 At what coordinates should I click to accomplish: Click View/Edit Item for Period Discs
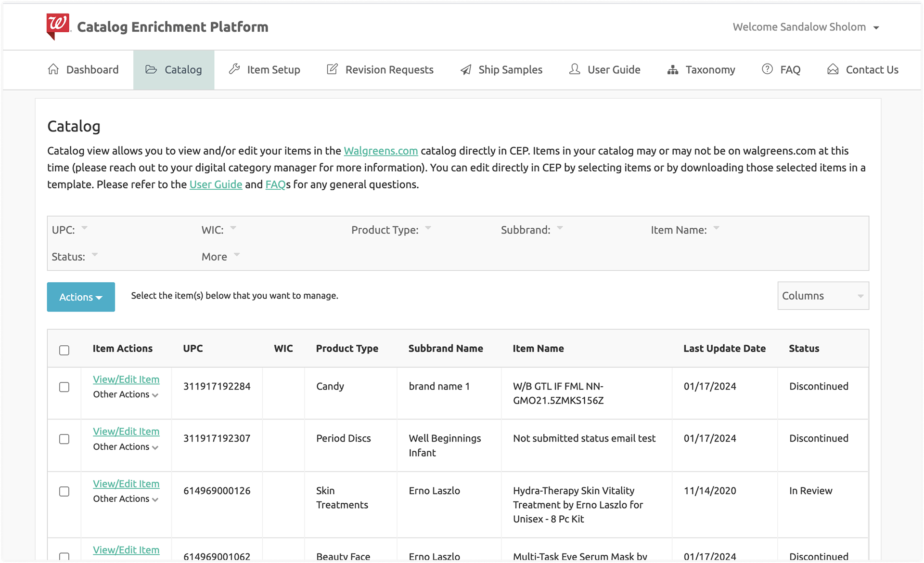point(126,432)
